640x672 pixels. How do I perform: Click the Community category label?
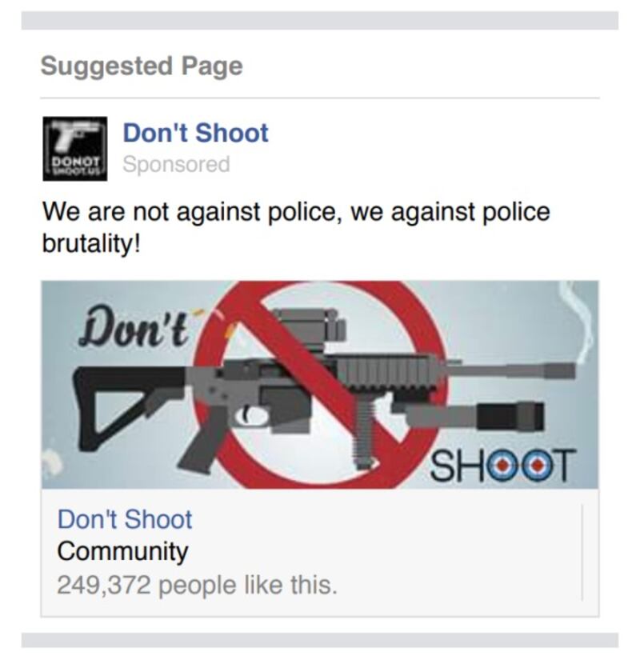[122, 551]
